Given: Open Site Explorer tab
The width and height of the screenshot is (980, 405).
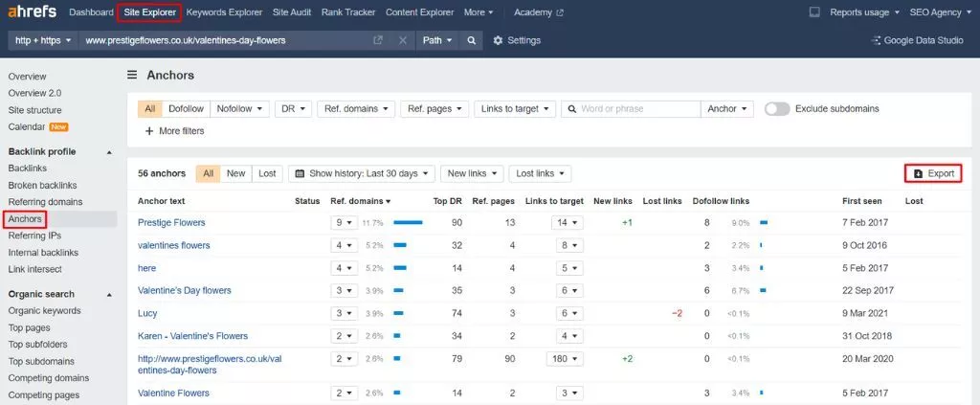Looking at the screenshot, I should (149, 11).
